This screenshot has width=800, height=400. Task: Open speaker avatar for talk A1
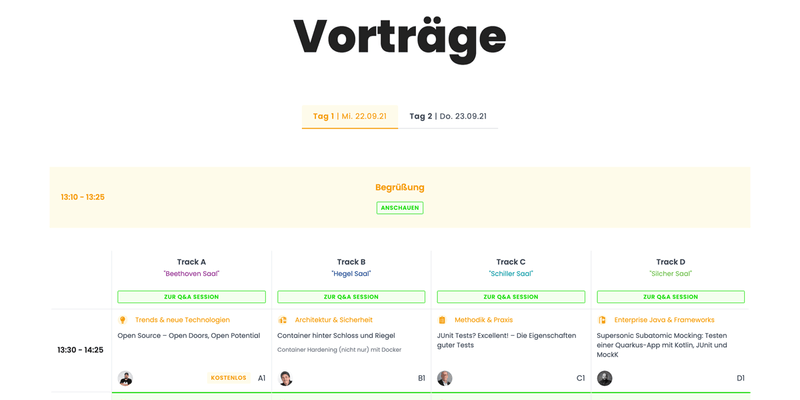[x=126, y=378]
